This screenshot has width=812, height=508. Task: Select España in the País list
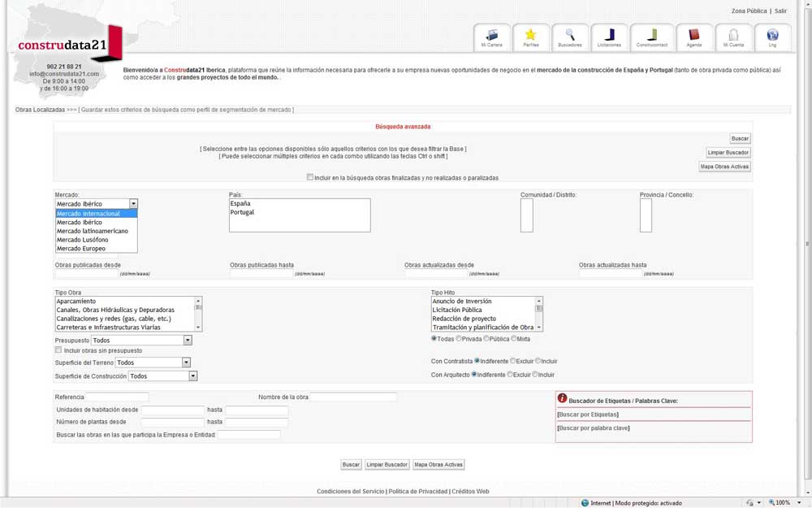(300, 204)
